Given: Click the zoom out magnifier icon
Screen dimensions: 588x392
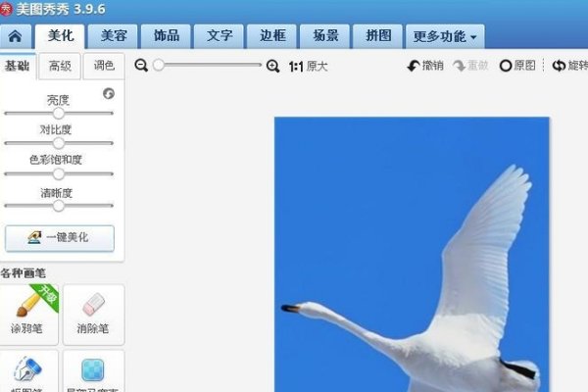Looking at the screenshot, I should coord(141,66).
